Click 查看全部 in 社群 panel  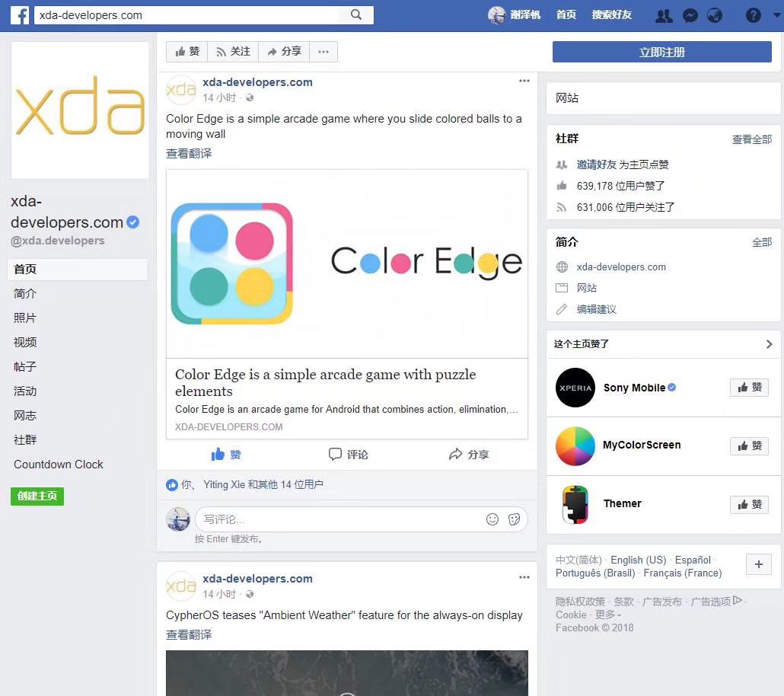751,139
